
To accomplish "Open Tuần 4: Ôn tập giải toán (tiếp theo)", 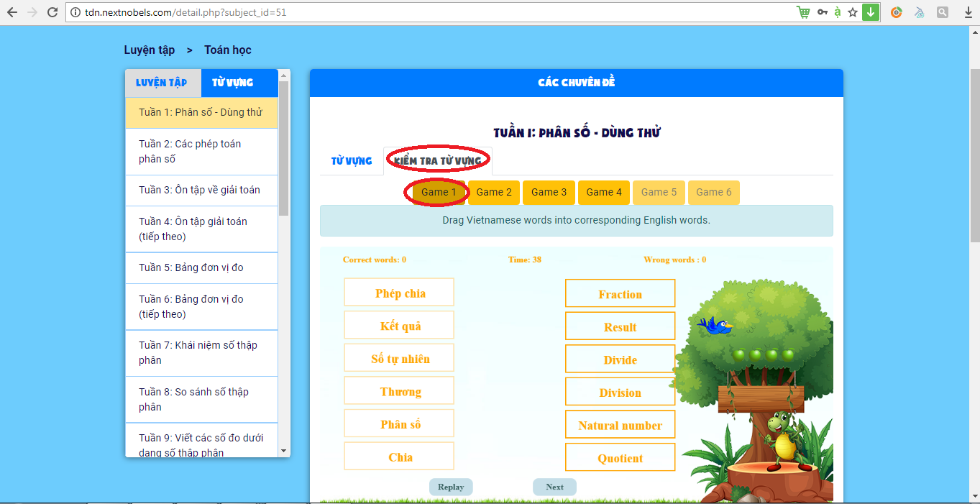I will 201,229.
